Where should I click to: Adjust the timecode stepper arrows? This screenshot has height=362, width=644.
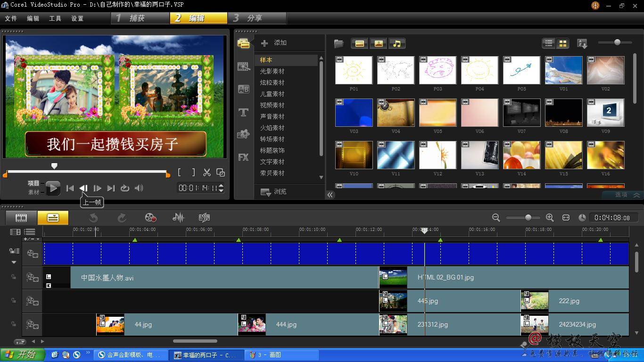(x=221, y=188)
